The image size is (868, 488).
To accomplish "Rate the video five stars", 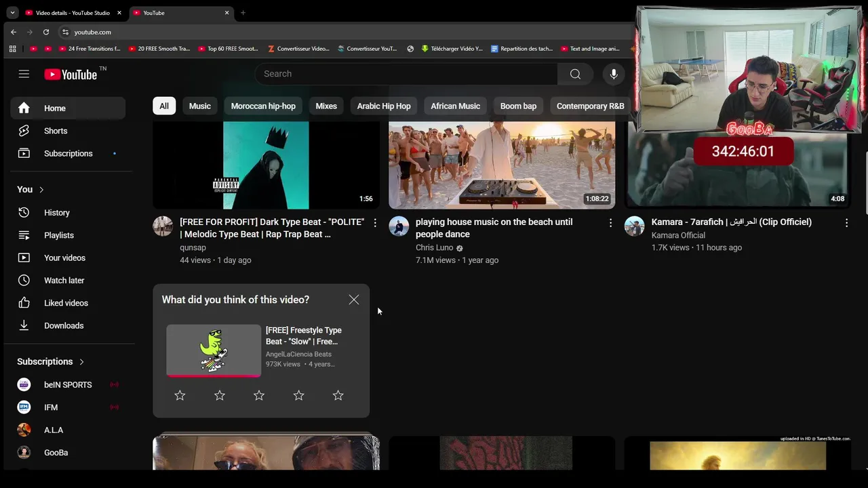I will (338, 395).
